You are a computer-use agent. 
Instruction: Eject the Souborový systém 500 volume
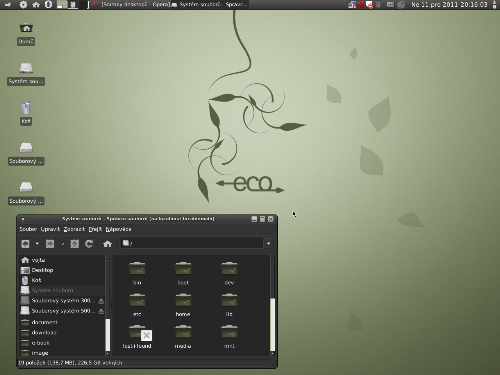pos(101,311)
